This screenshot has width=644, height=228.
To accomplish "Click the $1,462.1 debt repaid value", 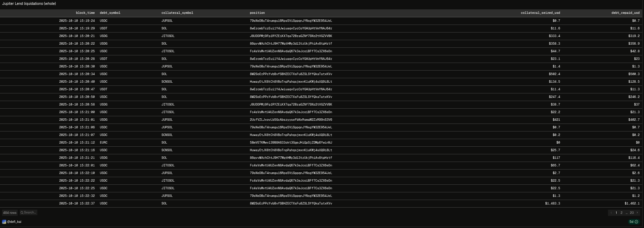I will tap(632, 203).
